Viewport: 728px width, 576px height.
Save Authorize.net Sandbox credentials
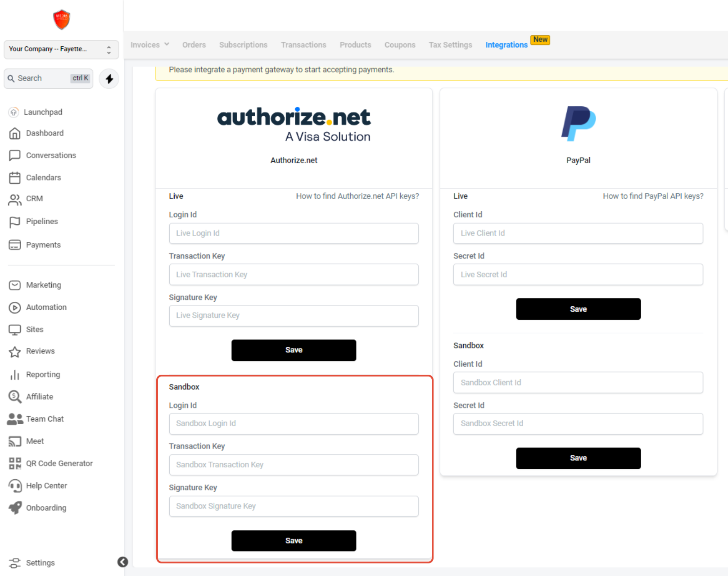(294, 541)
